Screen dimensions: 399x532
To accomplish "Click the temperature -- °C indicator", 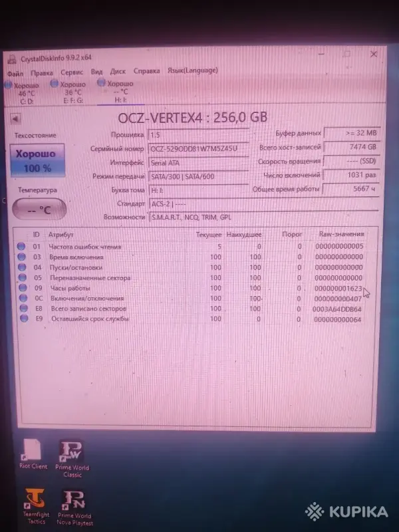I will [39, 209].
